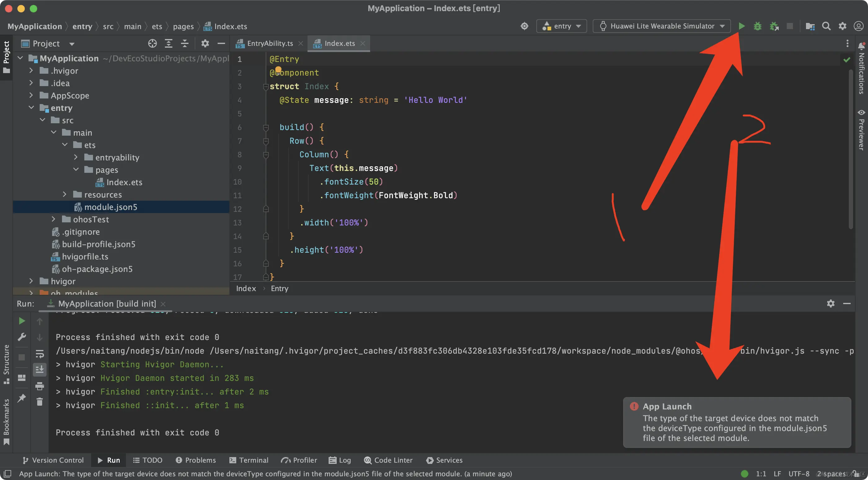Select build-profile.json5 in project tree
The height and width of the screenshot is (480, 868).
(98, 244)
